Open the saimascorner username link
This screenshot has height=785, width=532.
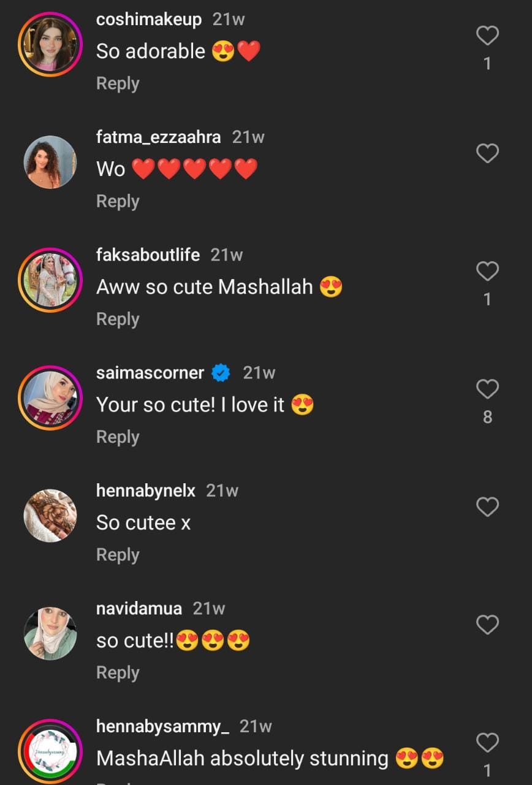tap(150, 372)
